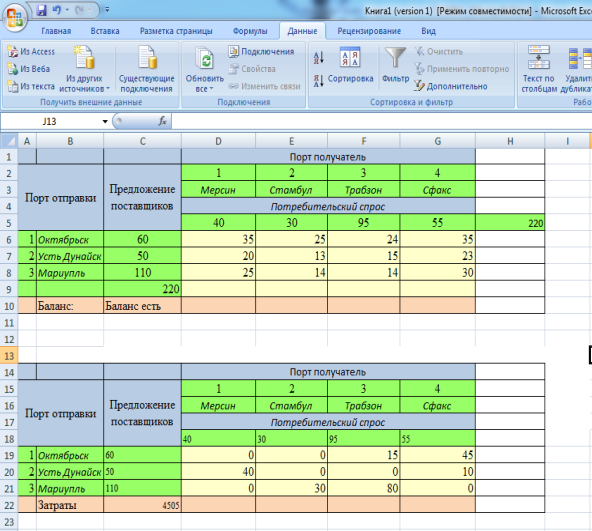Toggle the Фильтр funnel
The width and height of the screenshot is (592, 531).
pos(395,65)
